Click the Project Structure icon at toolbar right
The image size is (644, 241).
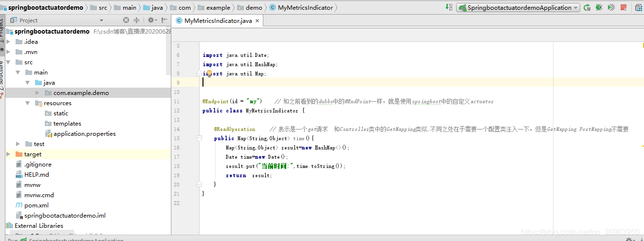coord(639,7)
